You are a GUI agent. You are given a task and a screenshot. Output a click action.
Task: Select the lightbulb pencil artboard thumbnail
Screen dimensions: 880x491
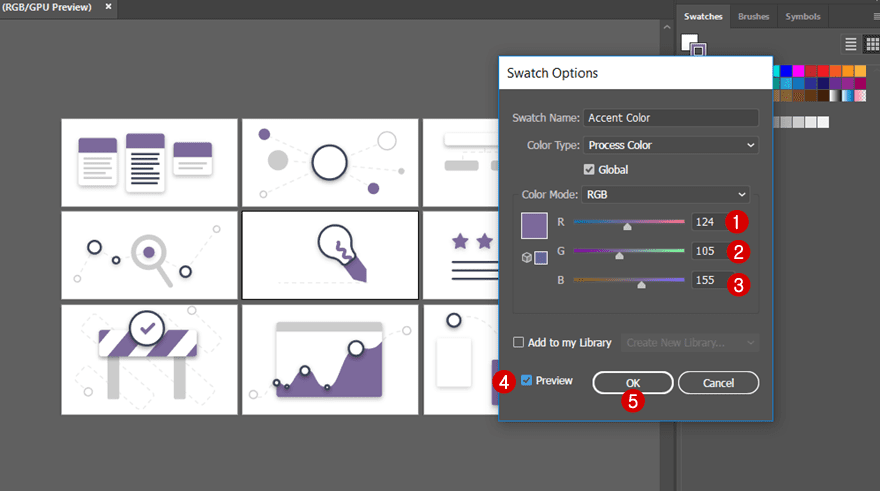tap(330, 255)
